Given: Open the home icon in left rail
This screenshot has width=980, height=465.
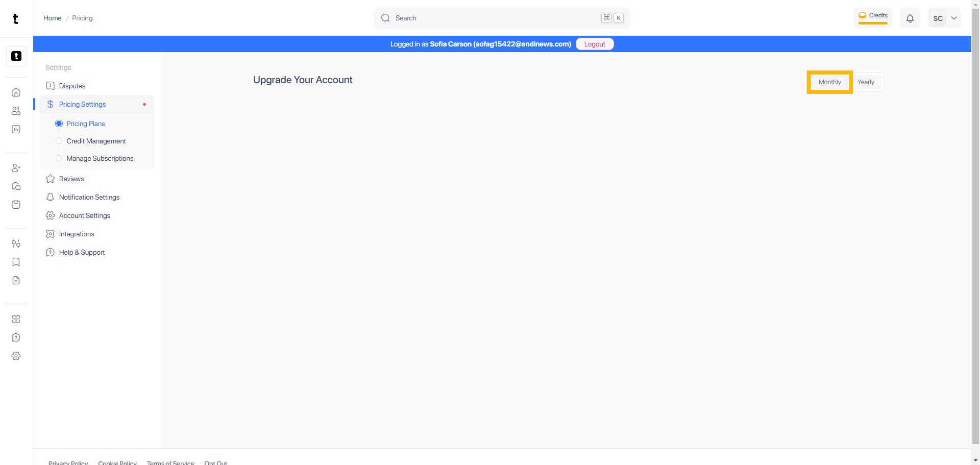Looking at the screenshot, I should click(16, 92).
